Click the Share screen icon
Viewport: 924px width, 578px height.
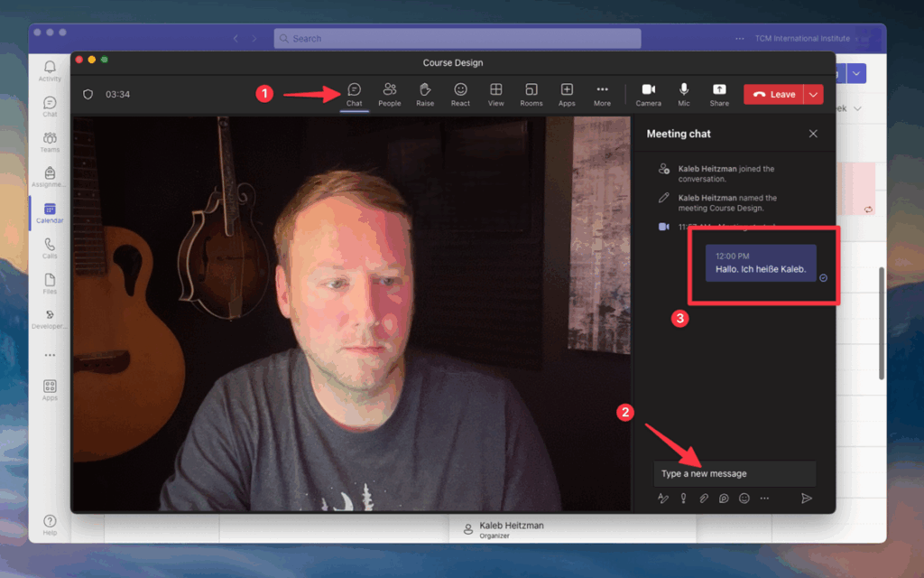point(719,94)
